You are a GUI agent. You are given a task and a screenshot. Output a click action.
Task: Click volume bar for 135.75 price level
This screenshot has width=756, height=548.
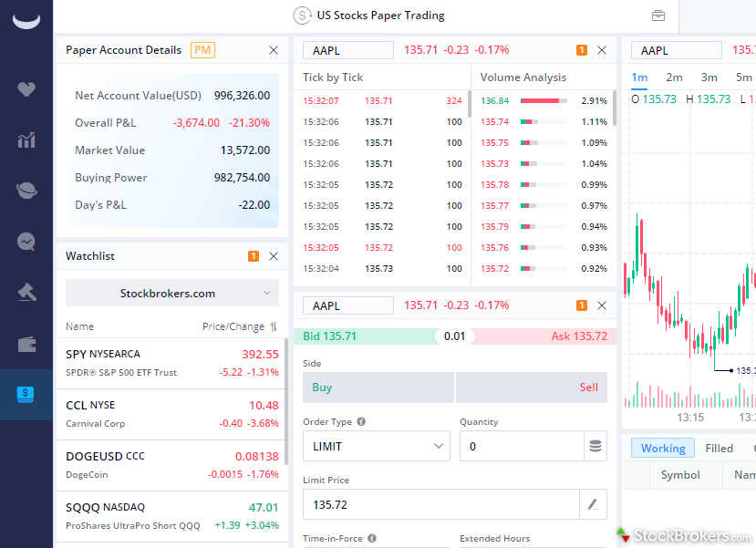pyautogui.click(x=544, y=142)
